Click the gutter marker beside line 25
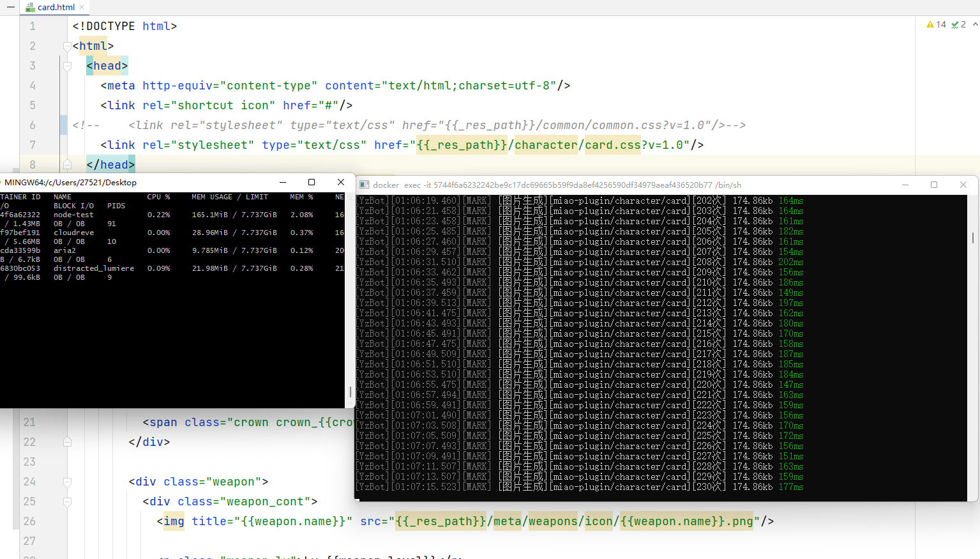This screenshot has width=980, height=559. (x=67, y=502)
